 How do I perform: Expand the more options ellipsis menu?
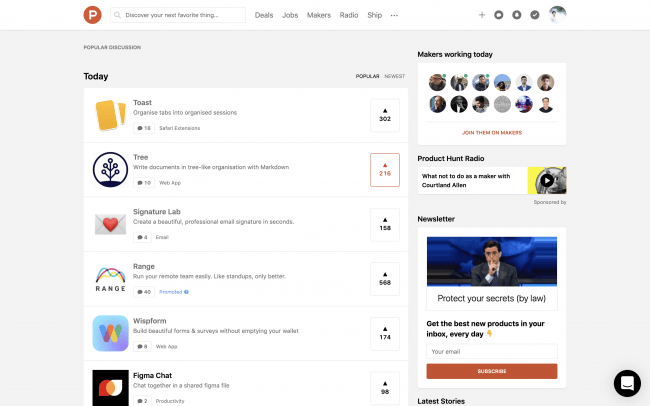pyautogui.click(x=394, y=15)
